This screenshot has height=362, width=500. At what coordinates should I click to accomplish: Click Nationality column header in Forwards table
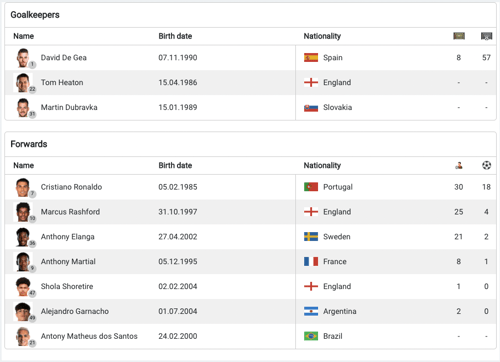coord(322,165)
